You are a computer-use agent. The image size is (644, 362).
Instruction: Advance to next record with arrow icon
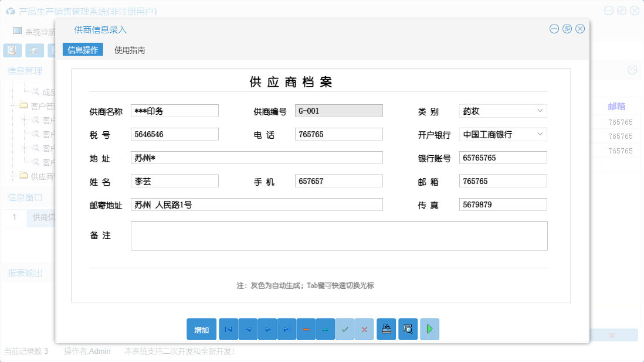tap(267, 329)
